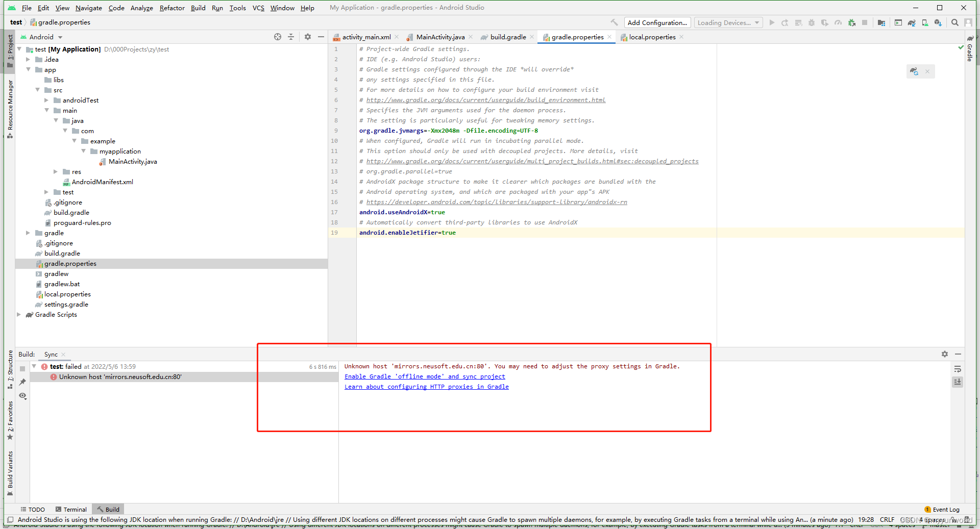Switch to the activity_main.xml tab
The width and height of the screenshot is (980, 529).
pos(366,37)
